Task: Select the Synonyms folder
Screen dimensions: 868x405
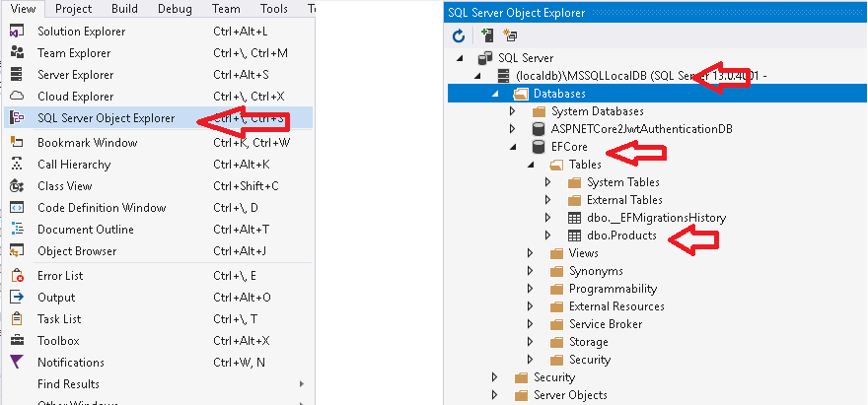Action: point(596,271)
